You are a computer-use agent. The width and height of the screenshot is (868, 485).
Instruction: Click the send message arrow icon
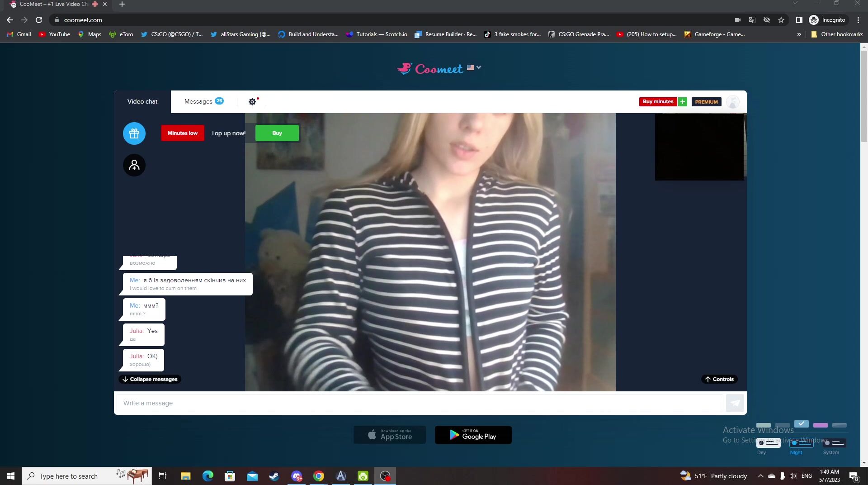[735, 403]
